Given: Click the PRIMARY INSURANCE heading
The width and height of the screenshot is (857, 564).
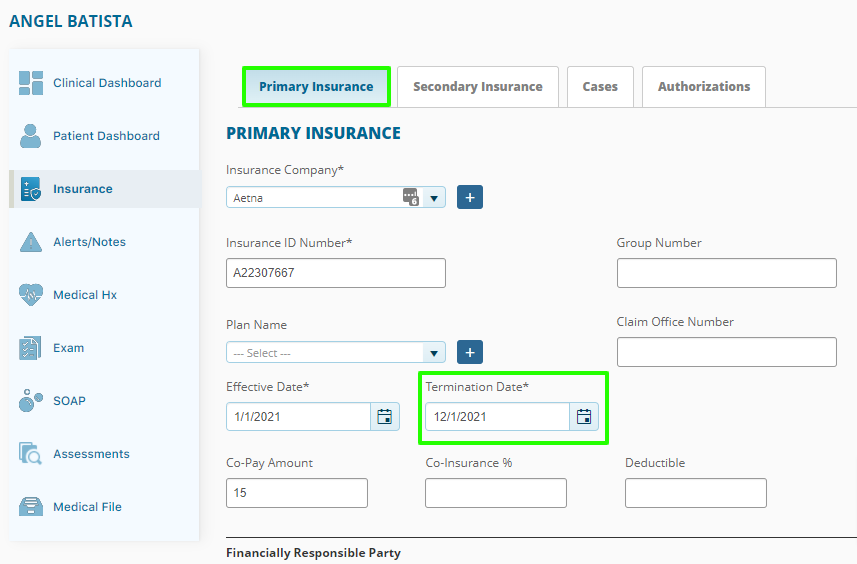Looking at the screenshot, I should pyautogui.click(x=313, y=133).
